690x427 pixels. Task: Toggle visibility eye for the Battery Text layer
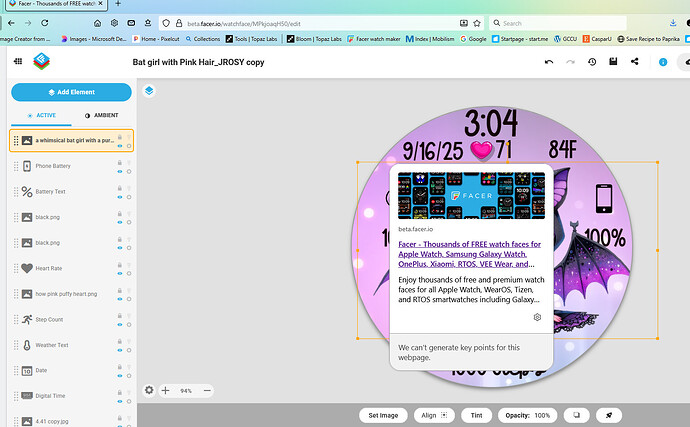point(119,197)
